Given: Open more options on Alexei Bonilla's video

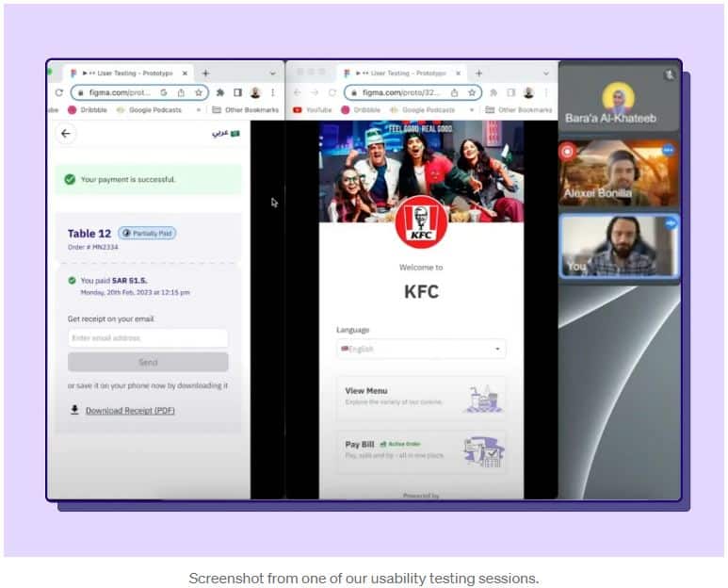Looking at the screenshot, I should pyautogui.click(x=668, y=150).
